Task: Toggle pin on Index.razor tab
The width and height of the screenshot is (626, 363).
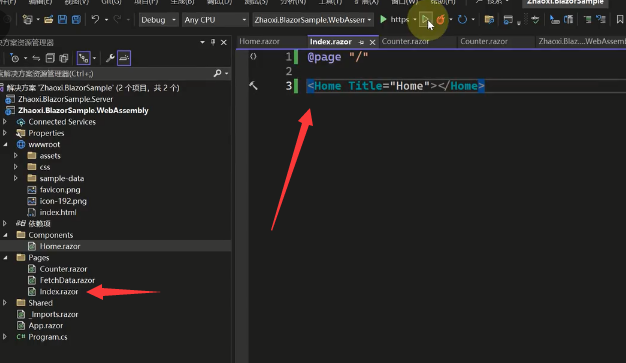Action: (361, 42)
